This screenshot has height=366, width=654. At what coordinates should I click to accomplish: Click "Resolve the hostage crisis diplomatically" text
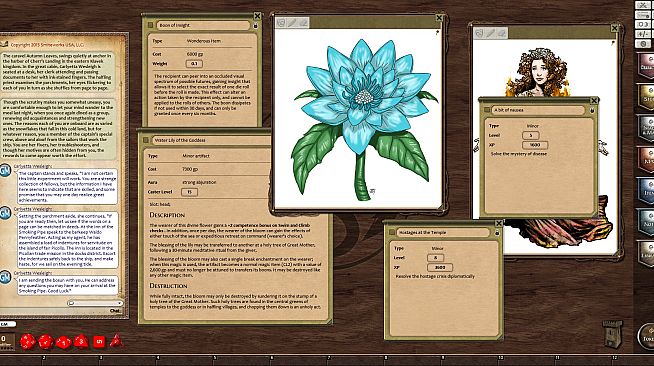[x=435, y=276]
